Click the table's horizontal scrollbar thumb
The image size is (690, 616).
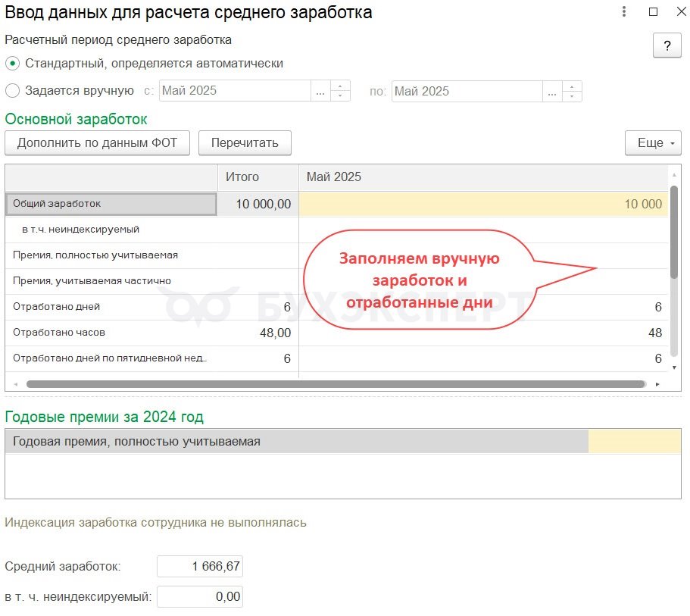tap(336, 384)
